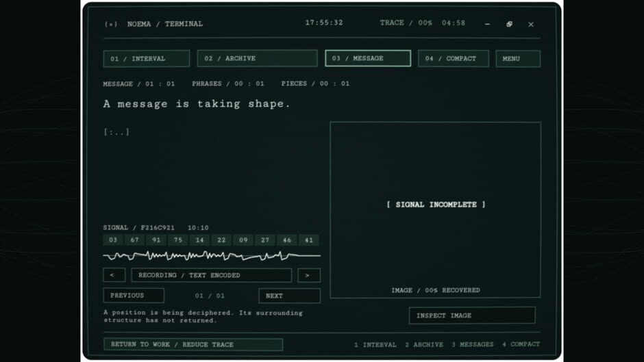
Task: Click the right arrow beside RECORDING
Action: pos(309,275)
